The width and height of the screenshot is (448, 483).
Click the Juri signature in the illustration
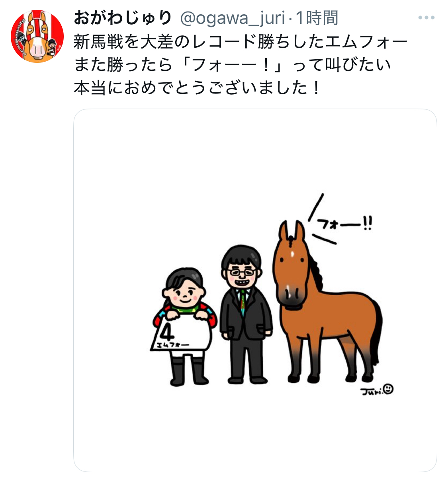point(371,391)
